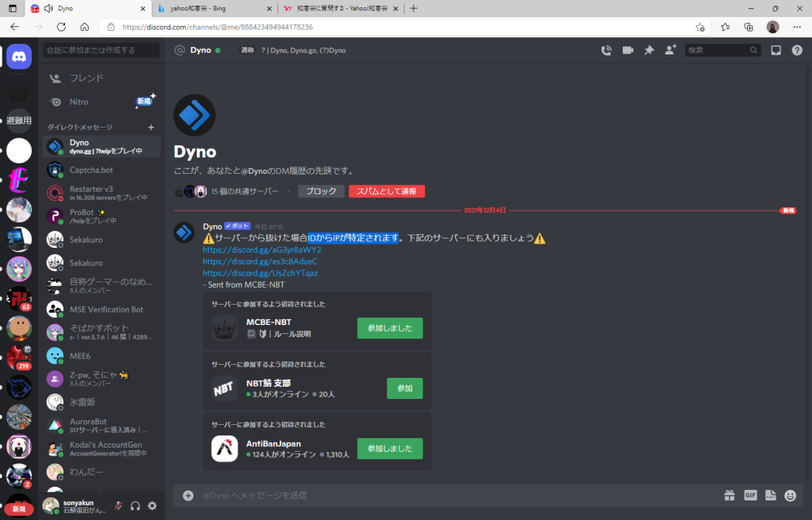Open the discord.gg/es3cBAdueC link
This screenshot has width=812, height=520.
click(x=260, y=262)
